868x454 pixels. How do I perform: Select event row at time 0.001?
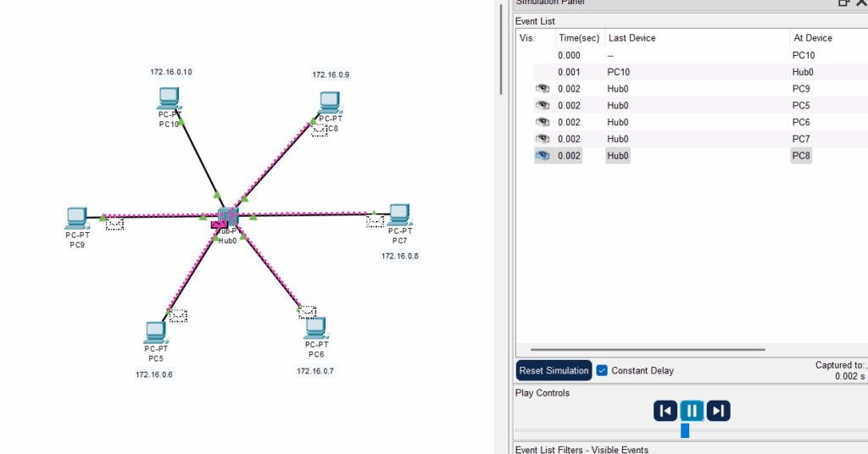coord(692,72)
